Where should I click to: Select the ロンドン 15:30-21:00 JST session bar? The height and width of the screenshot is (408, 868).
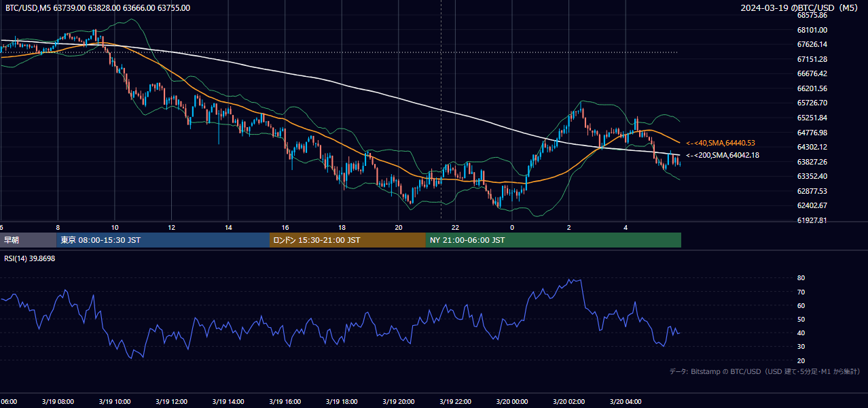[x=348, y=240]
